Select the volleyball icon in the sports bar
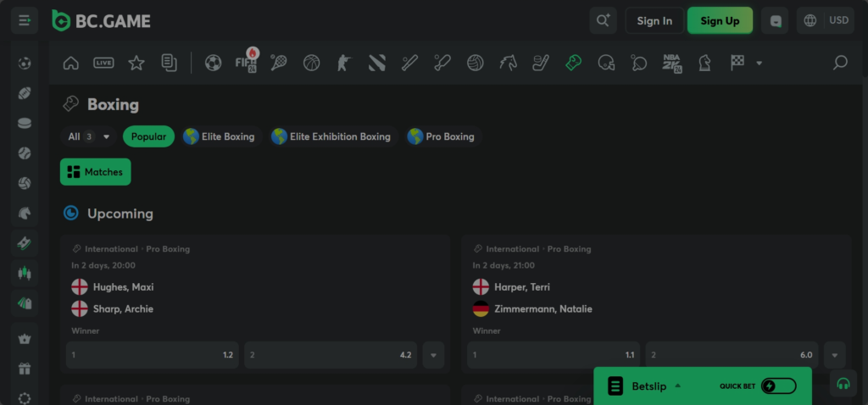The image size is (868, 405). click(475, 63)
